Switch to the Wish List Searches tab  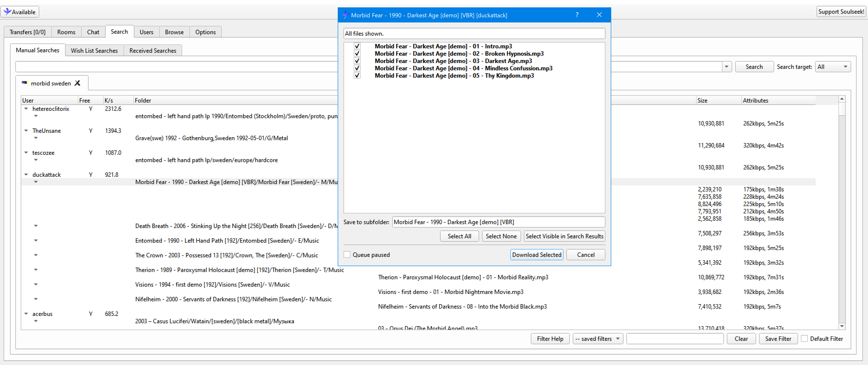point(94,50)
